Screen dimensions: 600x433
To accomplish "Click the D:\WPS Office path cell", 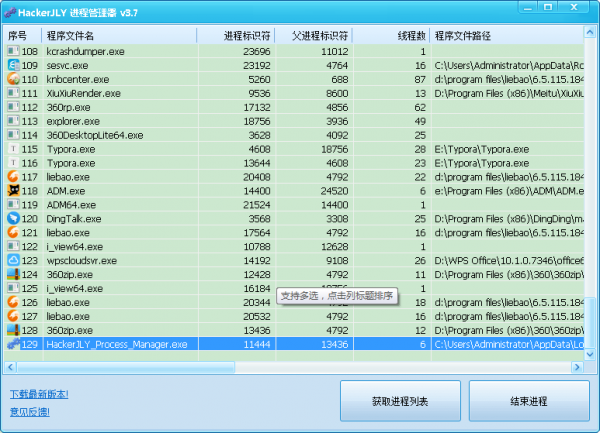I will (509, 260).
